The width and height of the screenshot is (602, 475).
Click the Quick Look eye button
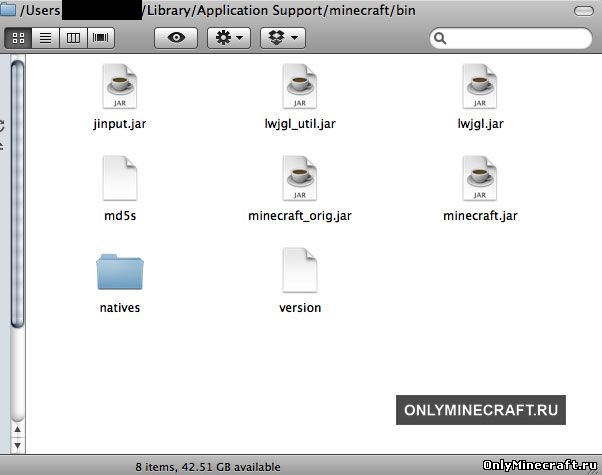pyautogui.click(x=177, y=37)
